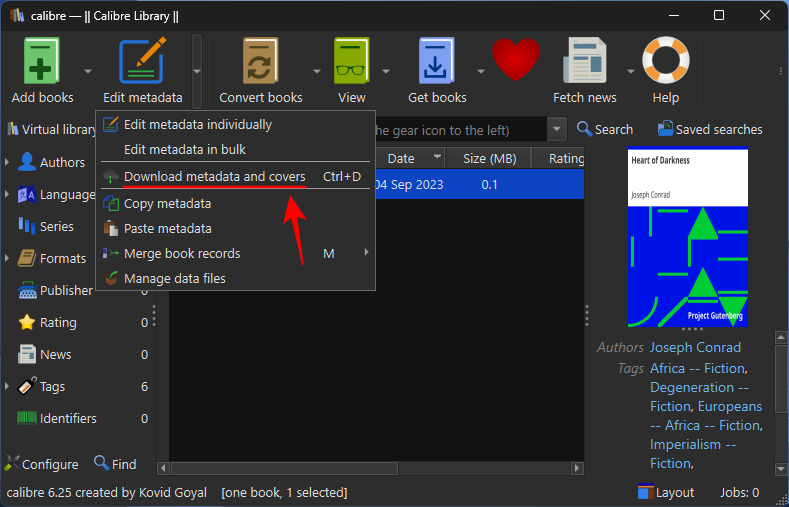
Task: Open the View dropdown arrow
Action: [x=386, y=71]
